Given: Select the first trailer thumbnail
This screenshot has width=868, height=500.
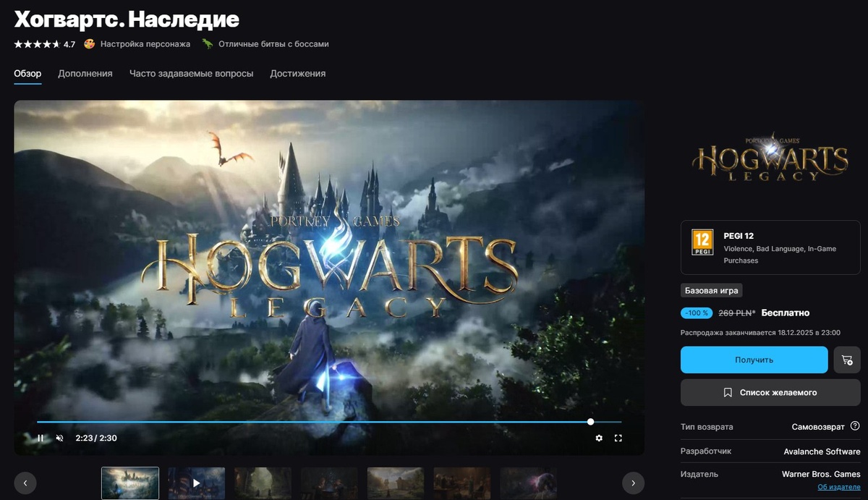Looking at the screenshot, I should pos(130,483).
